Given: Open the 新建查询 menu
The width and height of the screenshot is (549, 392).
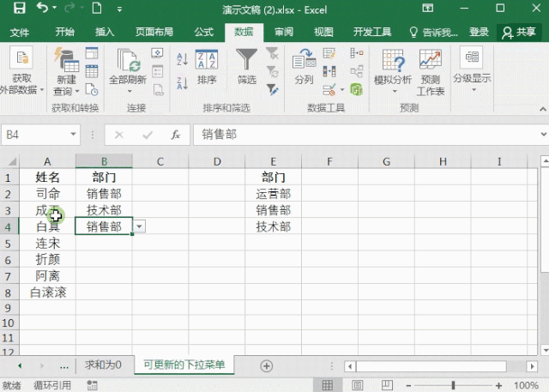Looking at the screenshot, I should (67, 71).
